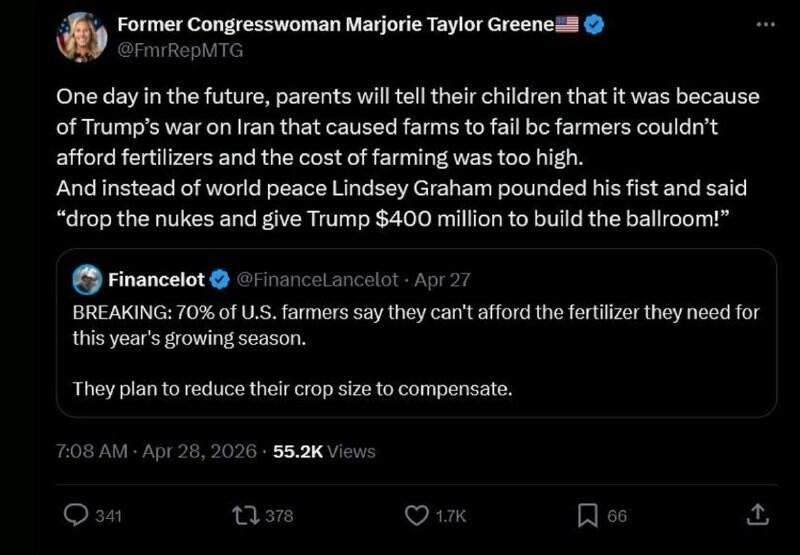The height and width of the screenshot is (555, 800).
Task: Click the Financelot display name
Action: 156,280
